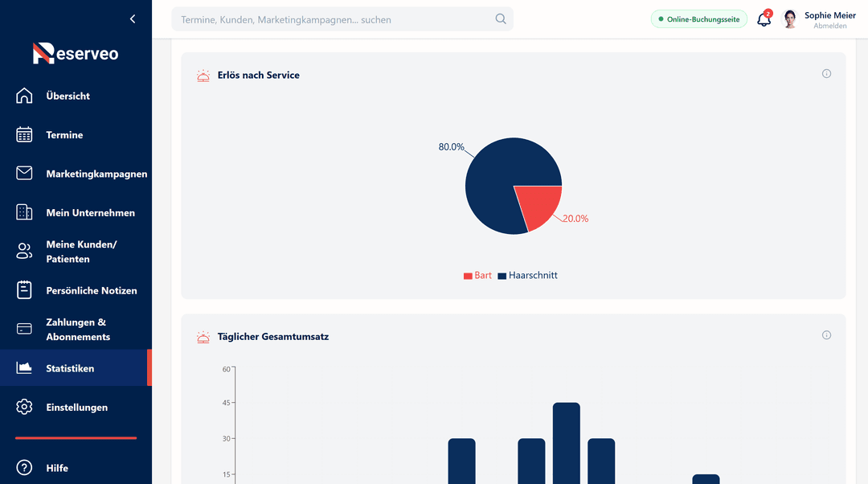This screenshot has width=868, height=484.
Task: Focus the Termine, Kunden, Marketingkampagnen search field
Action: [342, 19]
